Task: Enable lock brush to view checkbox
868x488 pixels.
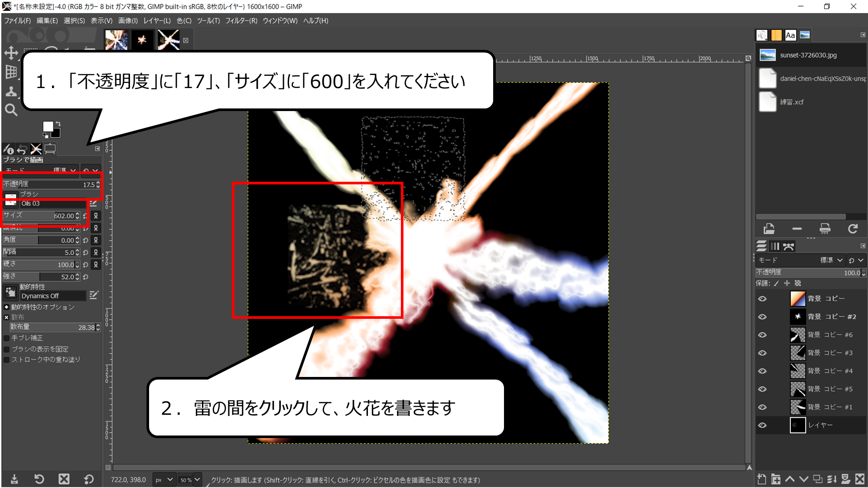Action: (x=7, y=349)
